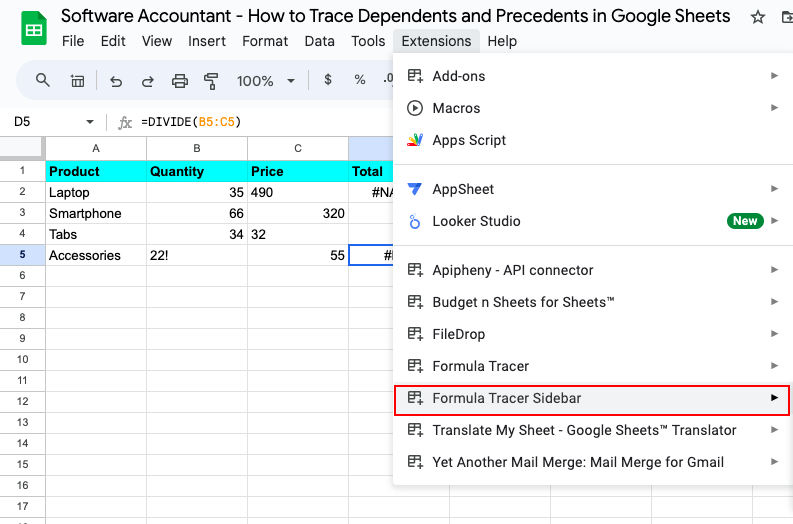Select column A header
This screenshot has width=793, height=524.
tap(96, 148)
